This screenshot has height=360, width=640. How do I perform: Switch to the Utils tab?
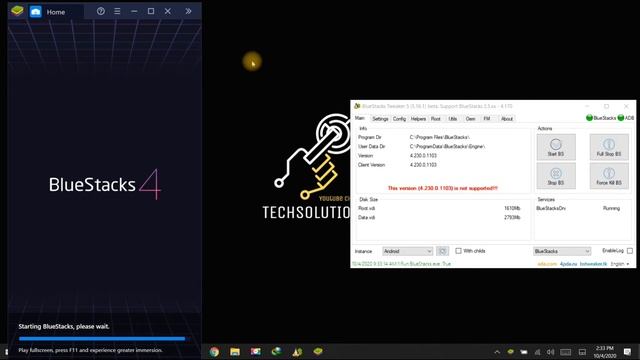(x=453, y=119)
